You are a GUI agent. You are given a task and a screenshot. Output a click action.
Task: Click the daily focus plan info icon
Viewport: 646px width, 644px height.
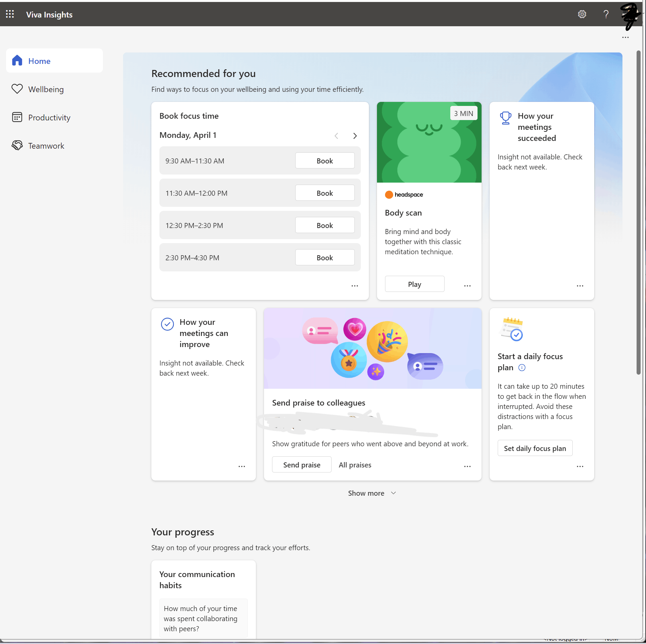point(522,368)
